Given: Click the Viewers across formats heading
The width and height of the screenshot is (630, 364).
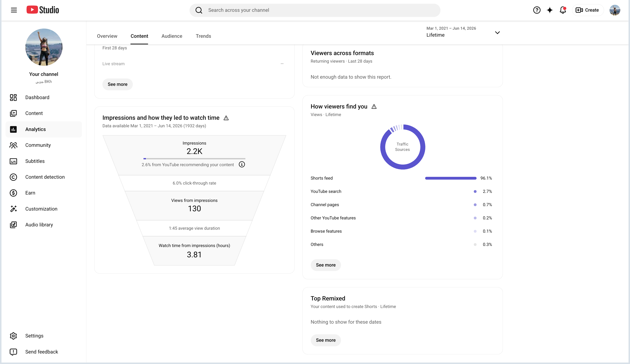Looking at the screenshot, I should pos(342,53).
